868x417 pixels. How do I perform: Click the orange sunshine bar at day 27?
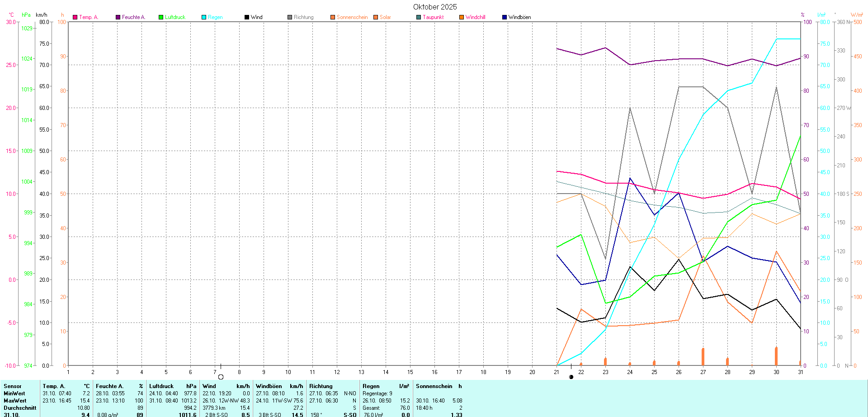703,357
